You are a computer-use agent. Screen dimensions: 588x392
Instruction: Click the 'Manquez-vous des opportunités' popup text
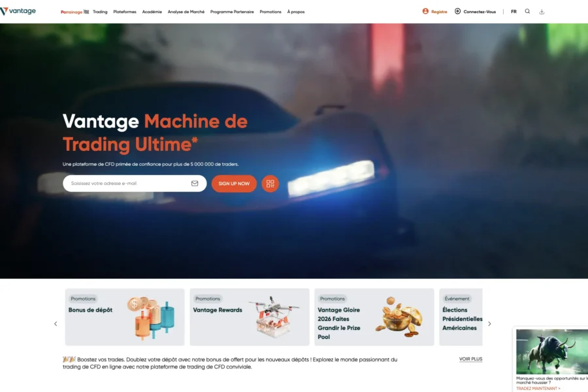552,380
